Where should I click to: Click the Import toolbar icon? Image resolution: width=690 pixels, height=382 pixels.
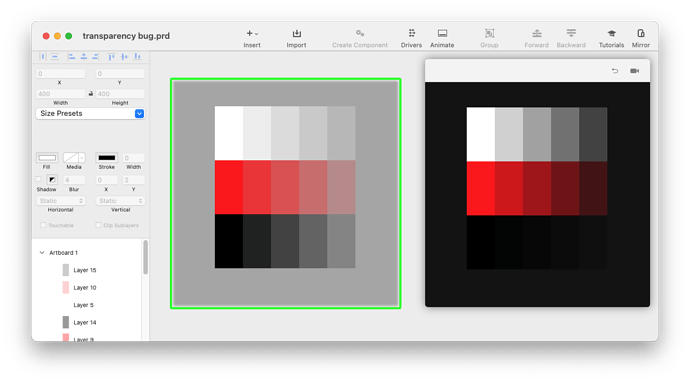point(296,38)
